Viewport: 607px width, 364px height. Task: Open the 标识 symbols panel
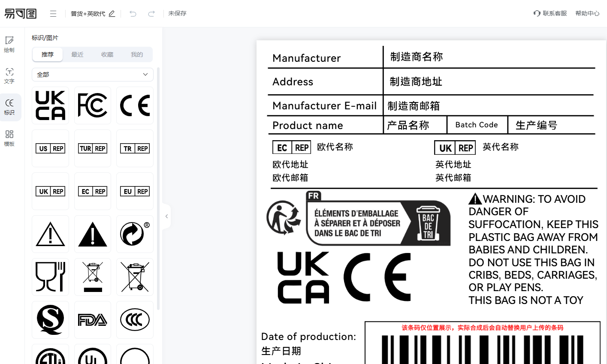9,107
